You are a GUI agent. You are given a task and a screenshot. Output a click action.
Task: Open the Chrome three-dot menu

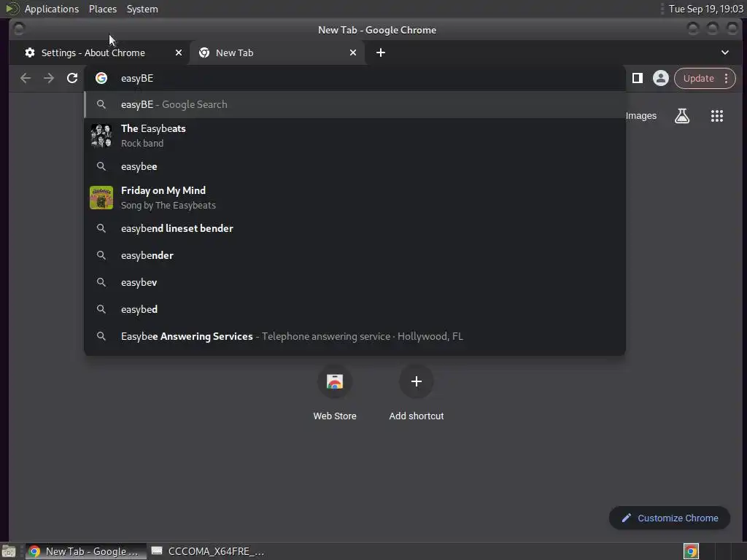(x=726, y=79)
